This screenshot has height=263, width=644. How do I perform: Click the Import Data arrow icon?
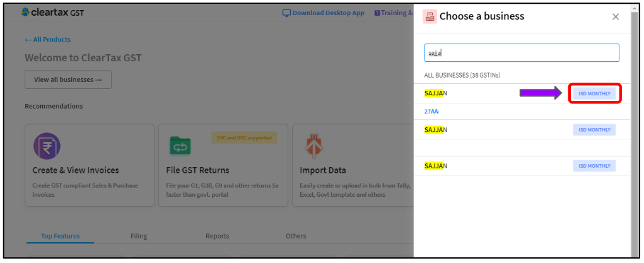(314, 146)
